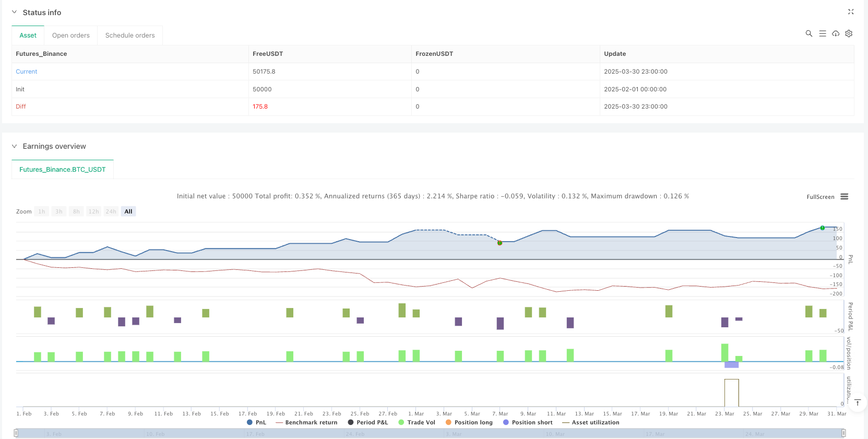Viewport: 868px width, 439px height.
Task: Click the 50175.8 FreeUSDT value
Action: (x=264, y=72)
